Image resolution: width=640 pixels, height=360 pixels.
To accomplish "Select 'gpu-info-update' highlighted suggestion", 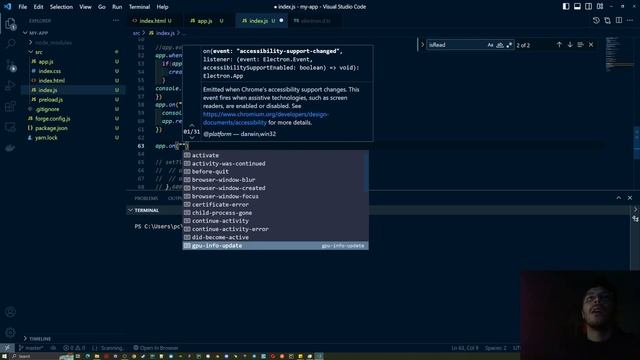I will [x=276, y=246].
